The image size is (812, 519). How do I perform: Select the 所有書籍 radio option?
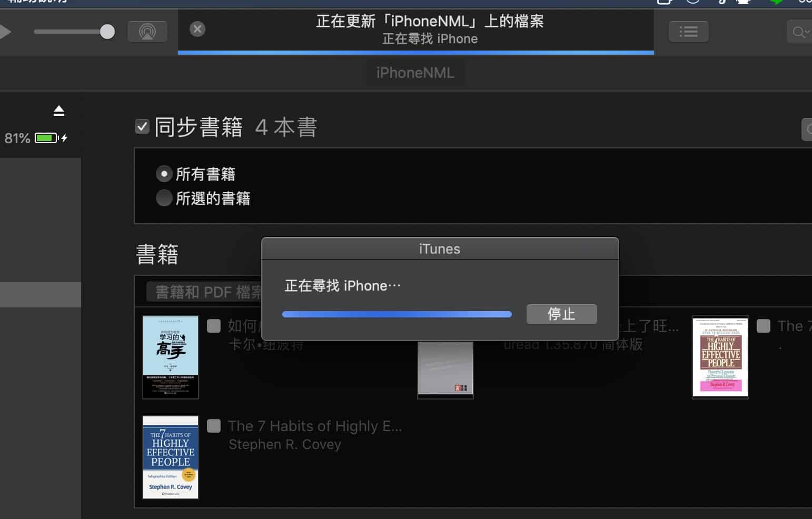pos(164,173)
